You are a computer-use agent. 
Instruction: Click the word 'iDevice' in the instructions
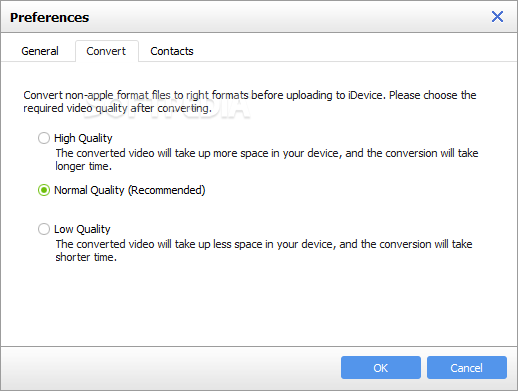click(x=367, y=95)
